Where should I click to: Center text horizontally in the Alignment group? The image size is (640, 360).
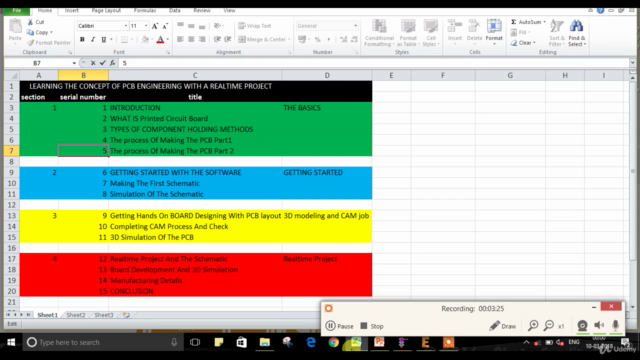pyautogui.click(x=191, y=39)
